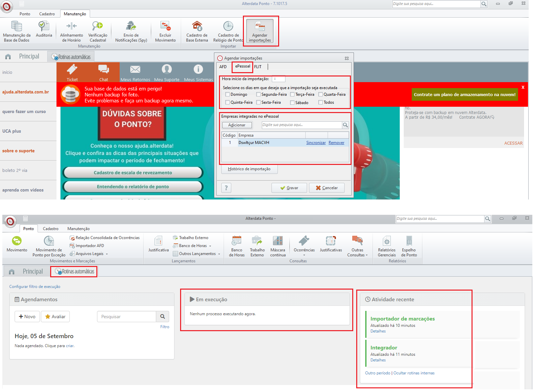Screen dimensions: 534x392
Task: Open Relação Consolidada de Ocorrências
Action: point(105,238)
